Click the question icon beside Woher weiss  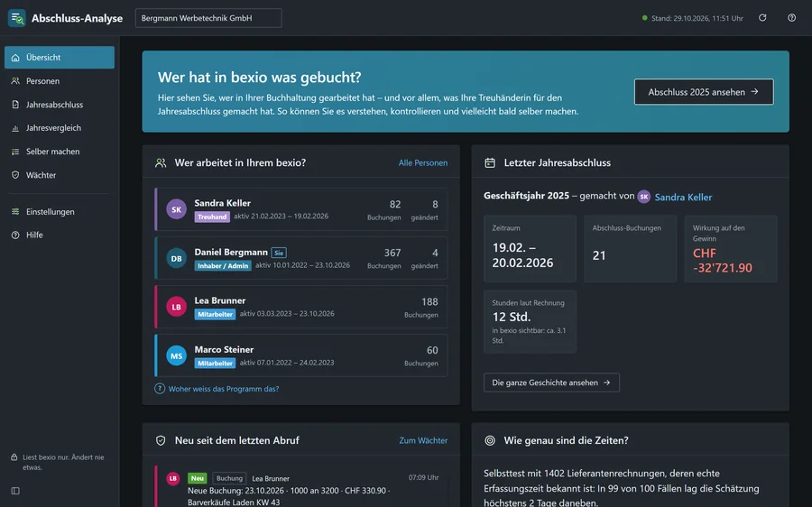coord(160,389)
